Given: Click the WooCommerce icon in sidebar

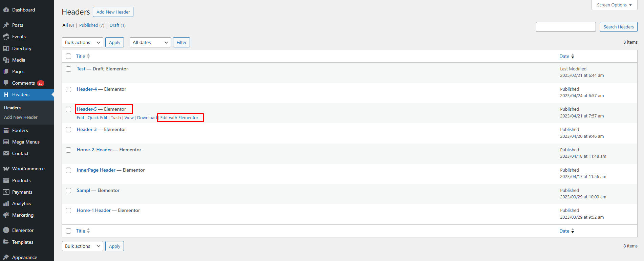Looking at the screenshot, I should click(6, 169).
